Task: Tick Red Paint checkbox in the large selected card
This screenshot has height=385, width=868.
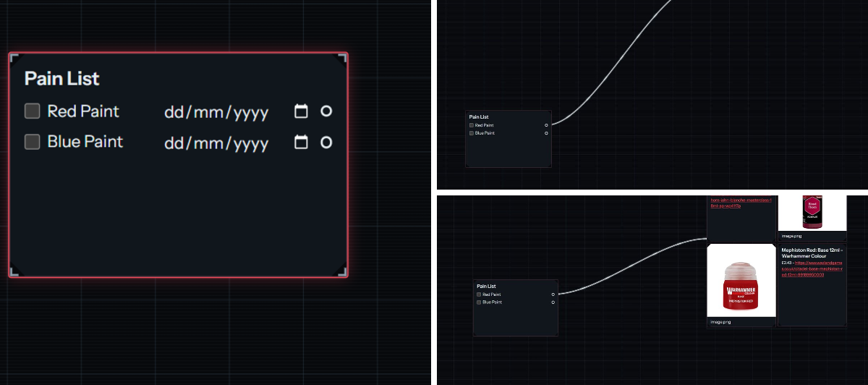Action: point(32,111)
